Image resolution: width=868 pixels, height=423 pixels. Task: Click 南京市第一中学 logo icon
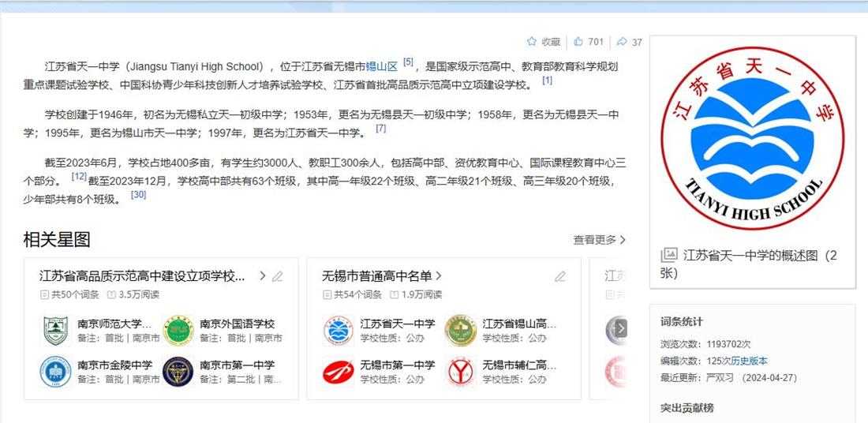point(178,372)
